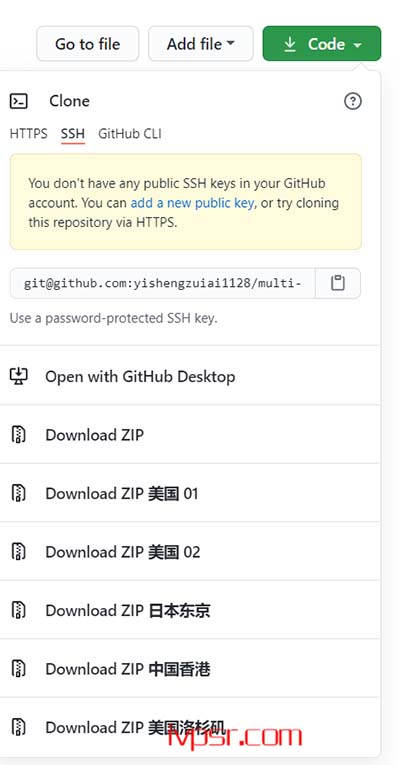Screen dimensions: 400x765
Task: Click the zip icon beside Download ZIP
Action: click(x=19, y=434)
